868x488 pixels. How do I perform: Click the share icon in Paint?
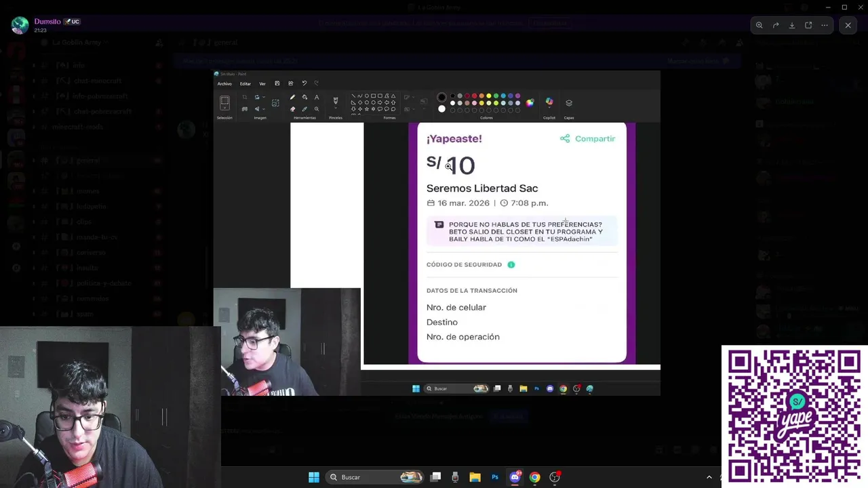coord(291,83)
